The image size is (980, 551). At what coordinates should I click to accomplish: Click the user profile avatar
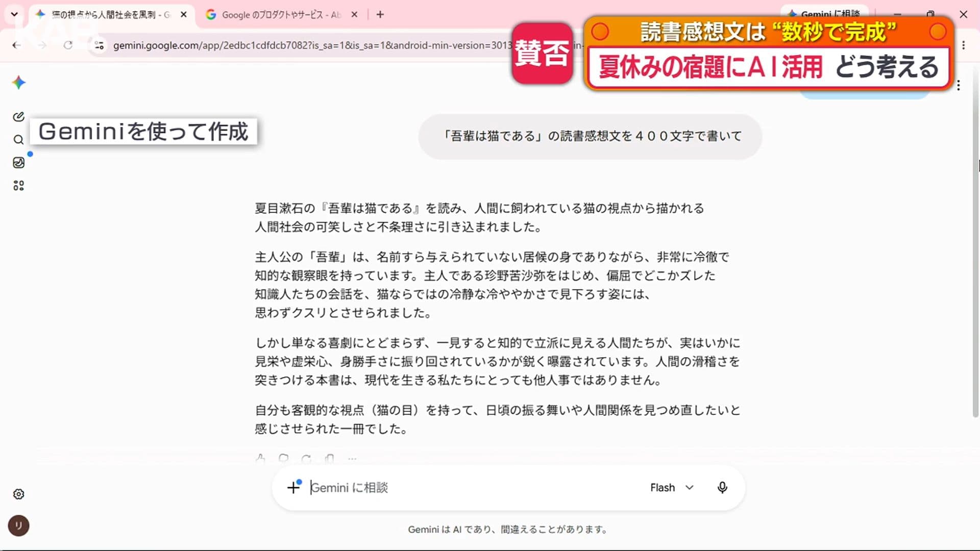(x=18, y=525)
